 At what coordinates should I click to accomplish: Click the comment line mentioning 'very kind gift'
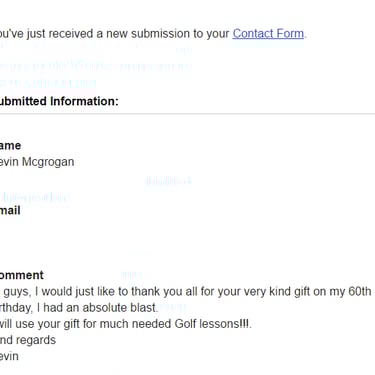(185, 292)
